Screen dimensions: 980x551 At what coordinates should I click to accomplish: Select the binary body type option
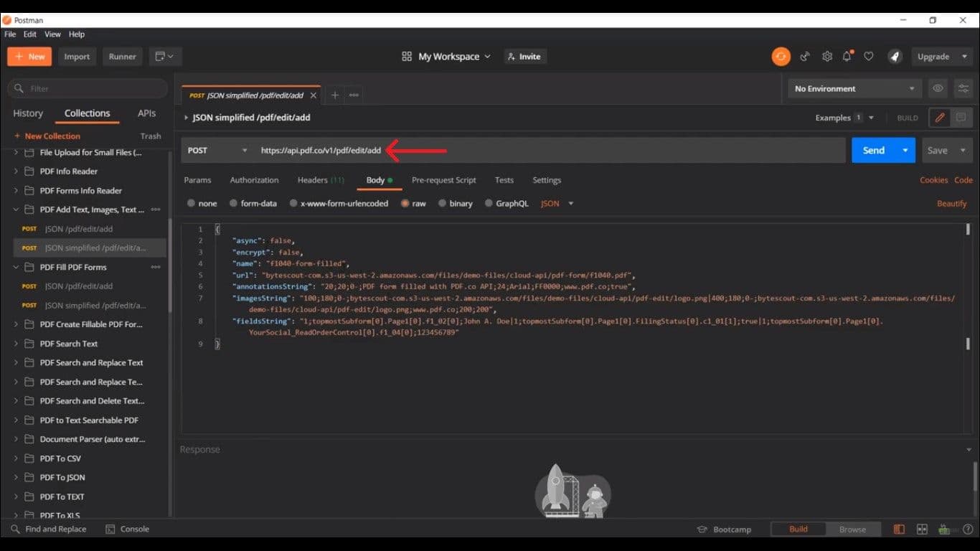click(443, 204)
